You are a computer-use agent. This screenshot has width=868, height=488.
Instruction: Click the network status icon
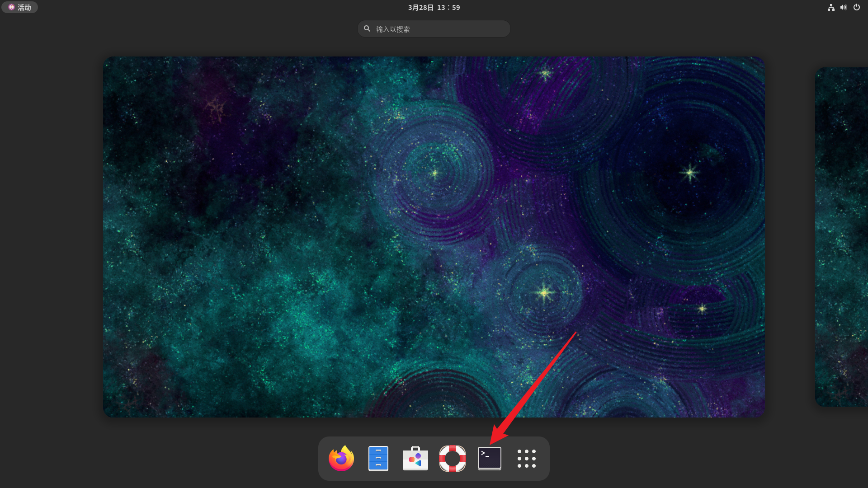(831, 7)
